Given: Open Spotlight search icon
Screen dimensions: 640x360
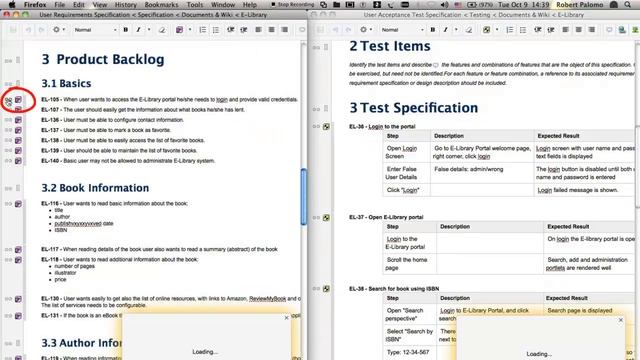Looking at the screenshot, I should (627, 4).
